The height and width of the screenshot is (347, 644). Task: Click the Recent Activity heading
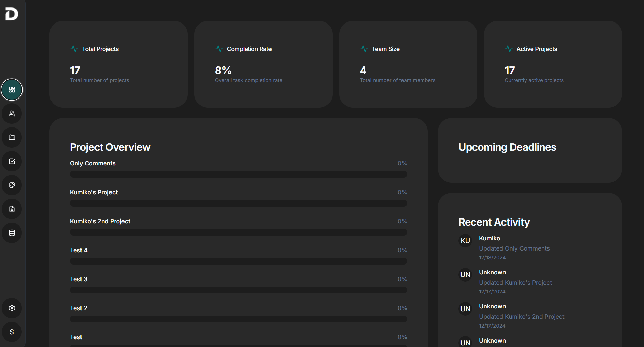coord(494,222)
